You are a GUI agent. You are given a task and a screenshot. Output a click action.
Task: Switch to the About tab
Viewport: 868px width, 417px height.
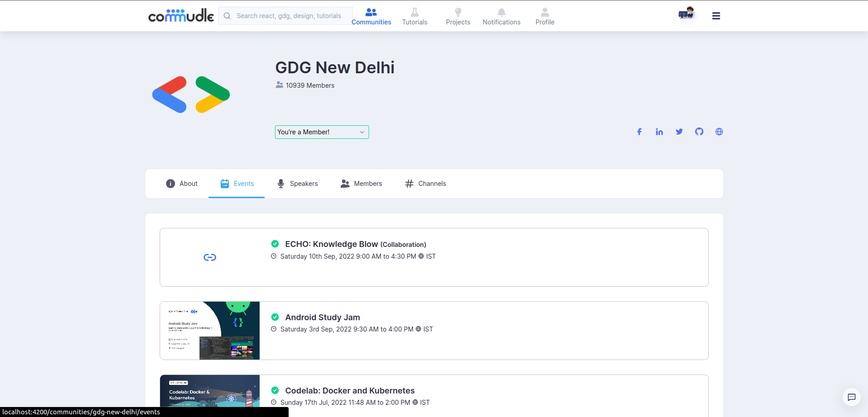click(x=182, y=184)
